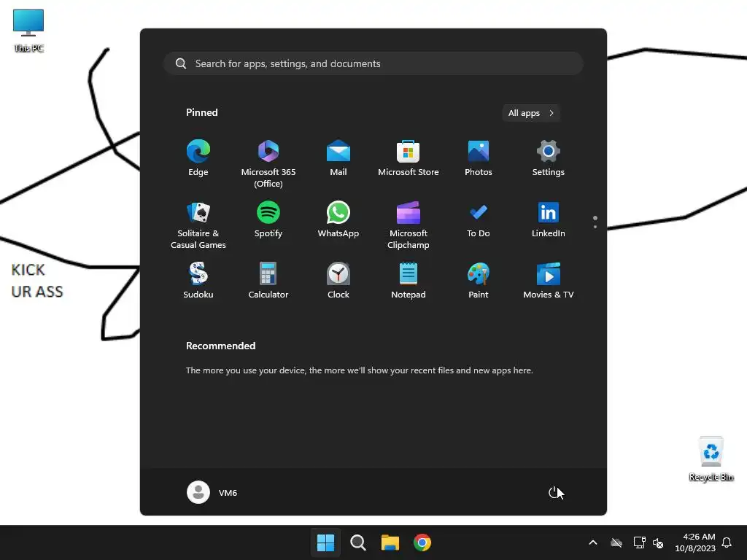Select This PC desktop icon
This screenshot has width=747, height=560.
(x=28, y=31)
